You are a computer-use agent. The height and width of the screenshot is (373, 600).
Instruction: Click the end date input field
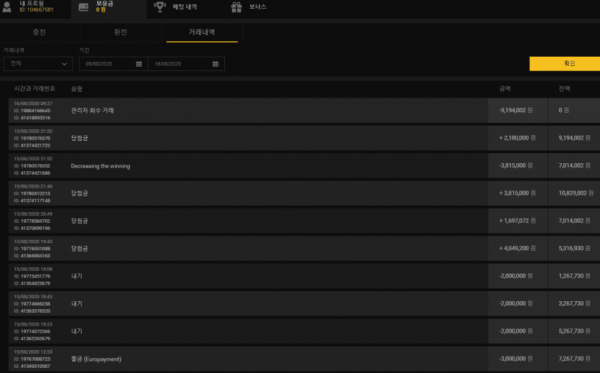click(x=186, y=64)
